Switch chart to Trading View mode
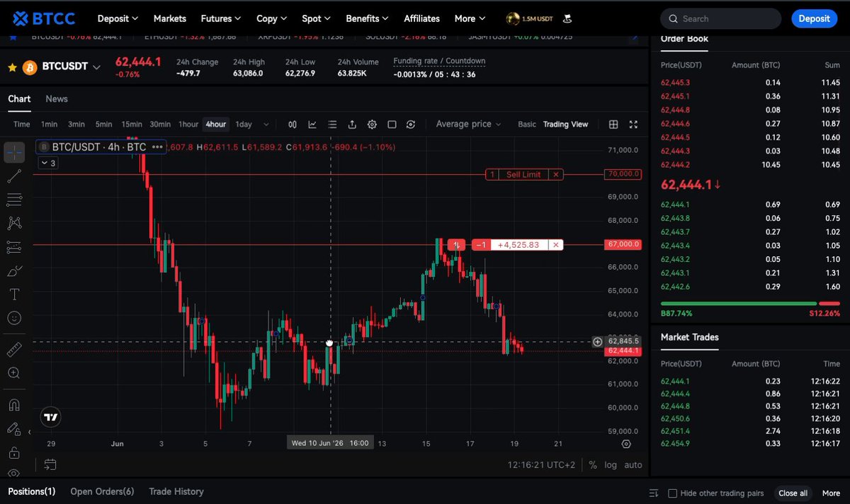 coord(565,125)
